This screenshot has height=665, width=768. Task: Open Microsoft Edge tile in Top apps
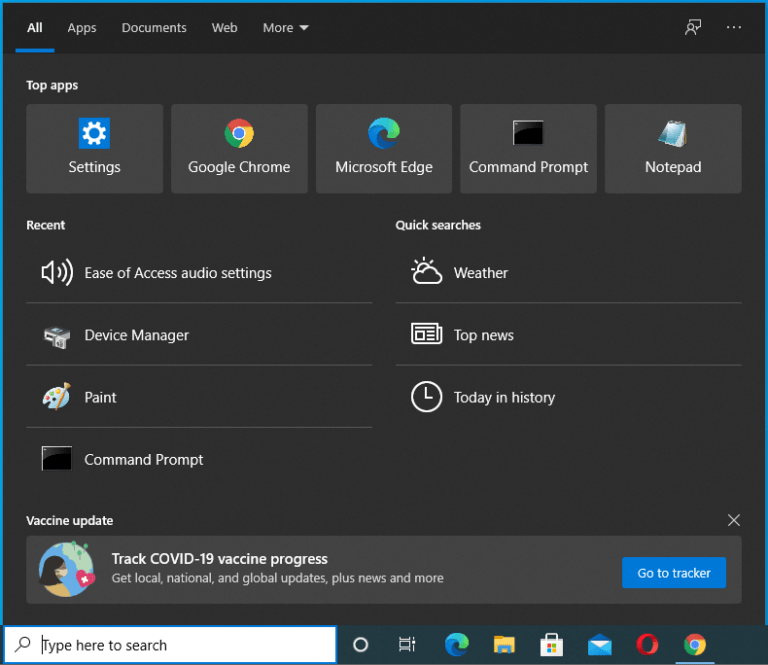click(384, 149)
